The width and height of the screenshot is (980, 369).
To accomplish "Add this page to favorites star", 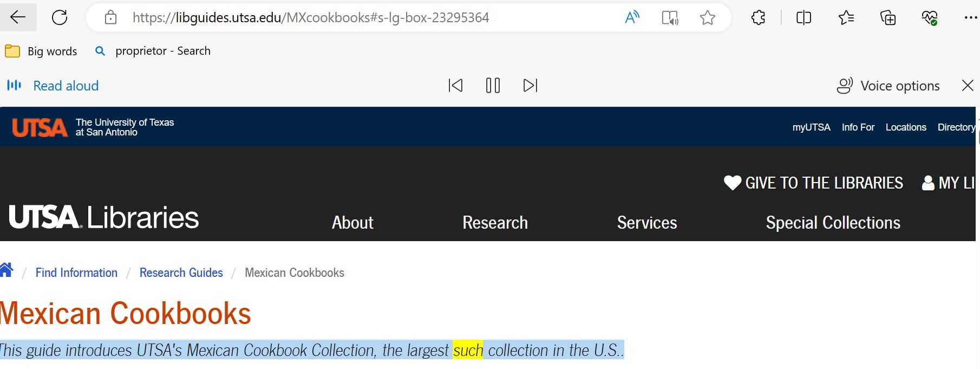I will pos(707,17).
